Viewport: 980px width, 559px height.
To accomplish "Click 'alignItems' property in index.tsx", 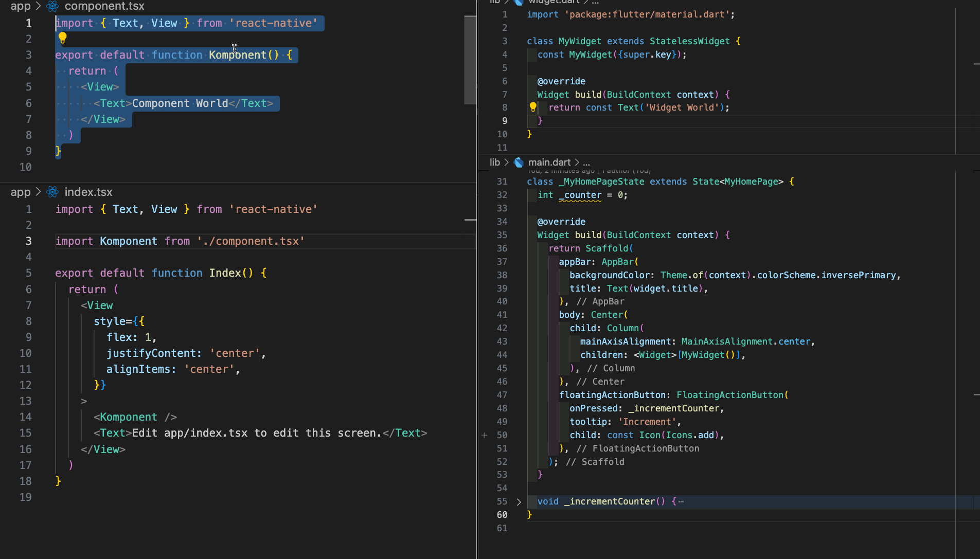I will tap(138, 369).
